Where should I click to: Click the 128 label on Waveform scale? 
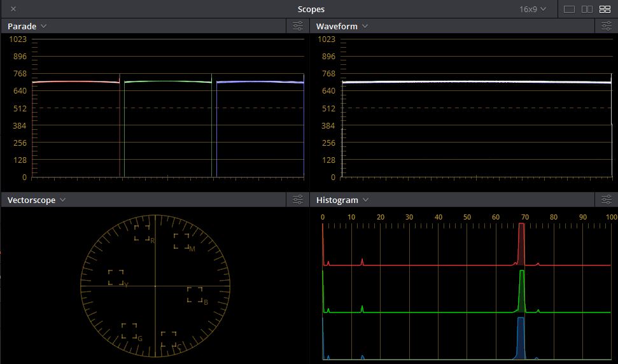tap(328, 160)
